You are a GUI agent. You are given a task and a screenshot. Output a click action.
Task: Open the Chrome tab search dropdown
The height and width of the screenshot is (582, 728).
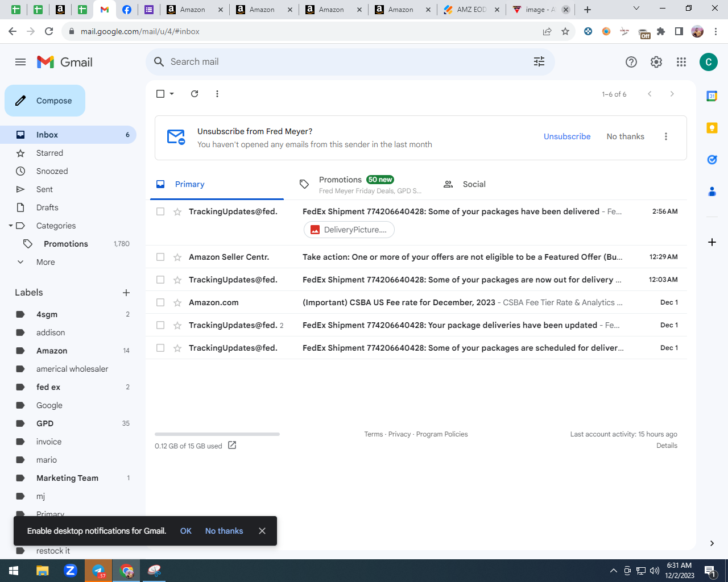pyautogui.click(x=636, y=9)
